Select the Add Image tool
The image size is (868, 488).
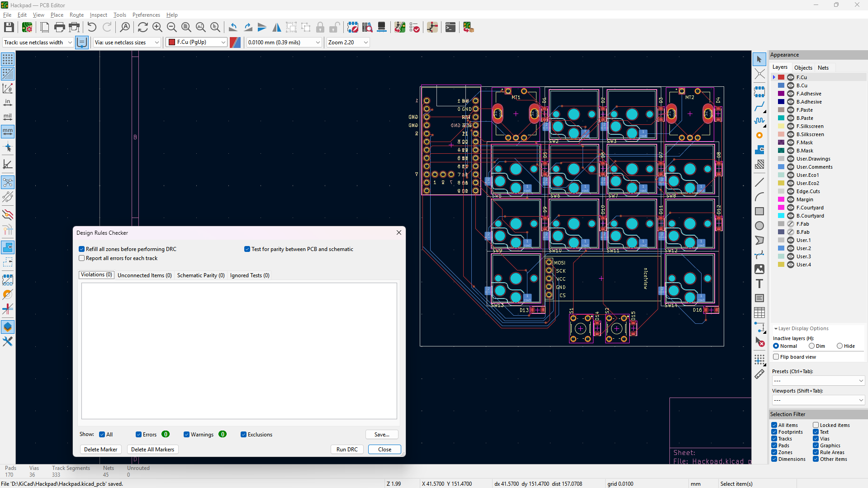759,269
